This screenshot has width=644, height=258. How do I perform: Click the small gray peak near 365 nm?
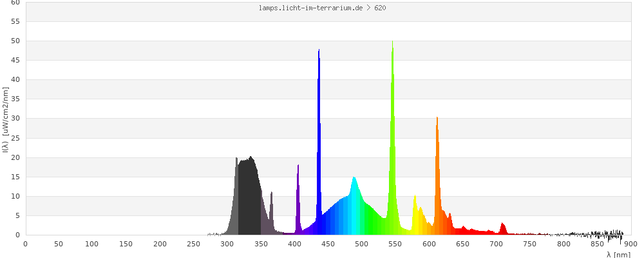coord(271,213)
